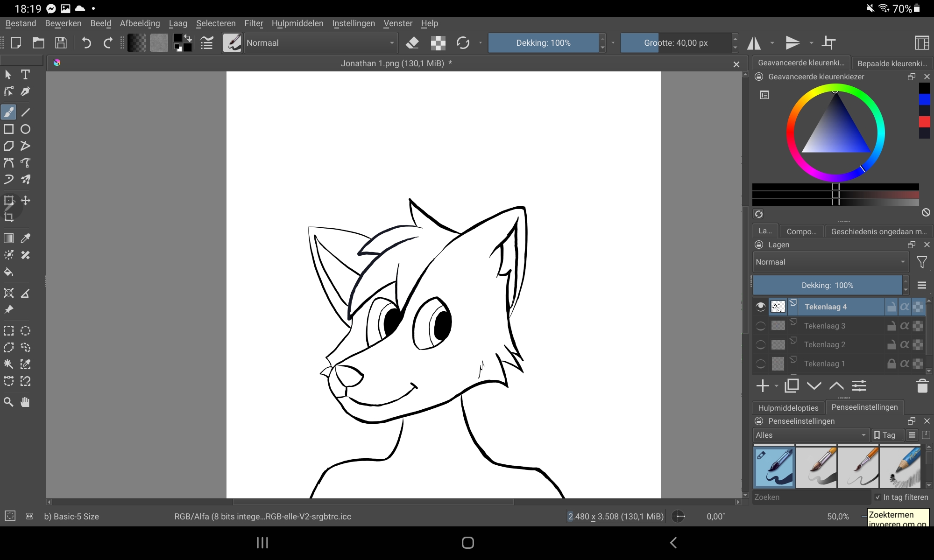Toggle eraser mode in toolbar
This screenshot has width=934, height=560.
point(412,43)
